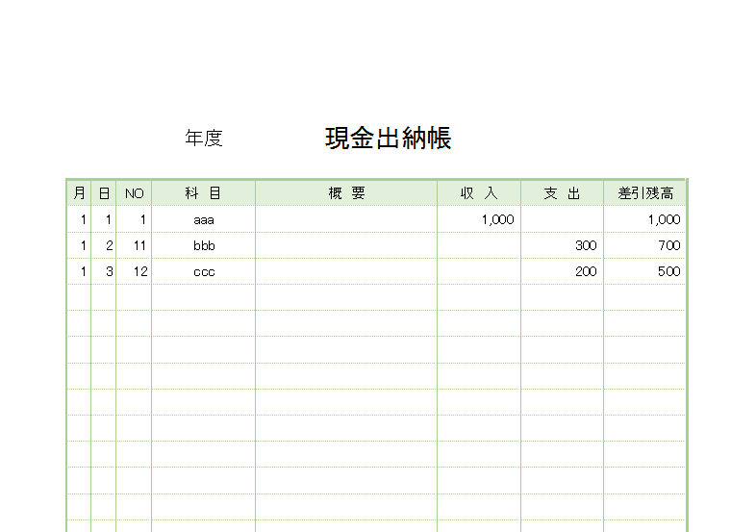
Task: Click the 科目 column header
Action: 203,193
